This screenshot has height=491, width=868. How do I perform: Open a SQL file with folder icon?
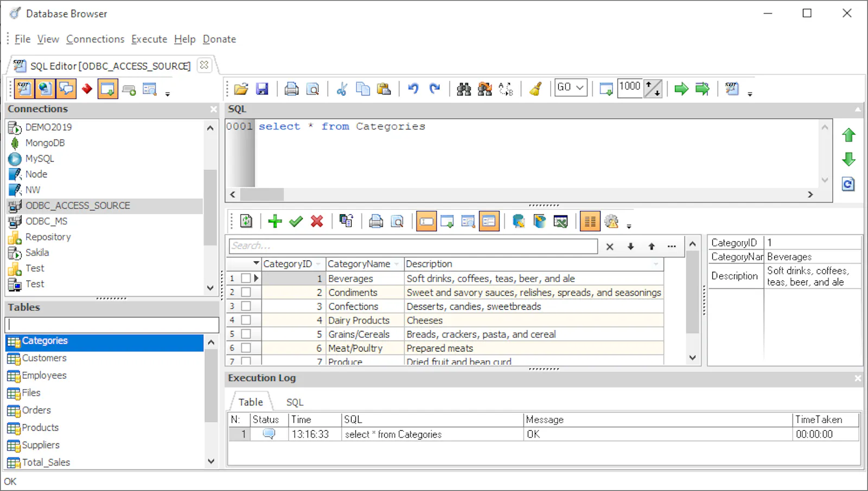(x=241, y=88)
